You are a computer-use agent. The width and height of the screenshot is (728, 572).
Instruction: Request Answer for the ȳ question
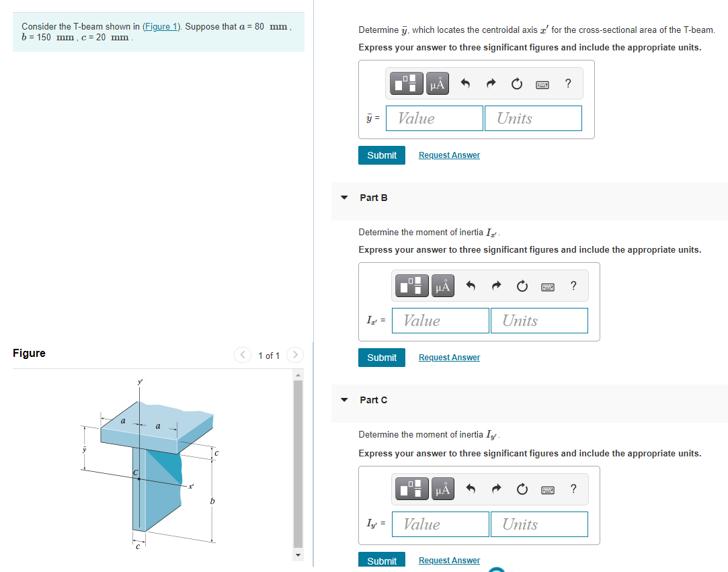tap(450, 155)
